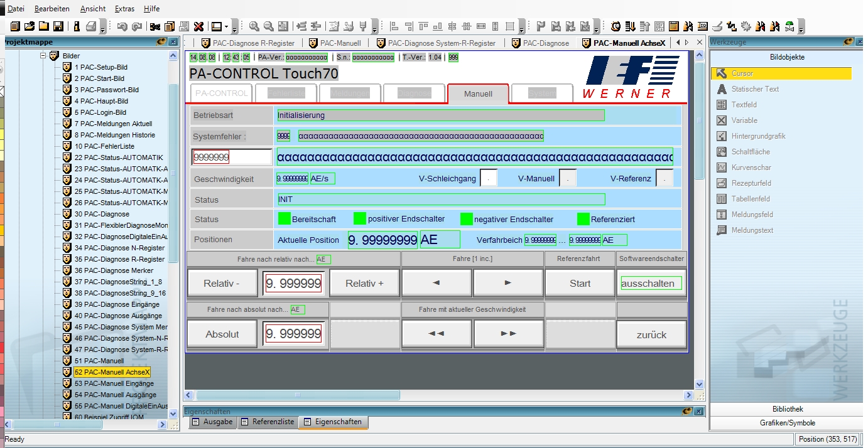Select 30 PAC-Diagnose in the project tree
Screen dimensions: 868x448
point(101,214)
